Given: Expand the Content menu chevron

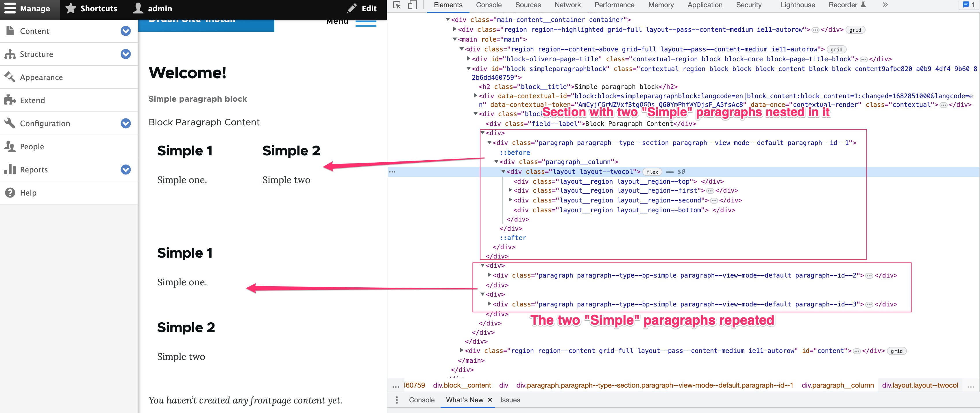Looking at the screenshot, I should [x=125, y=31].
